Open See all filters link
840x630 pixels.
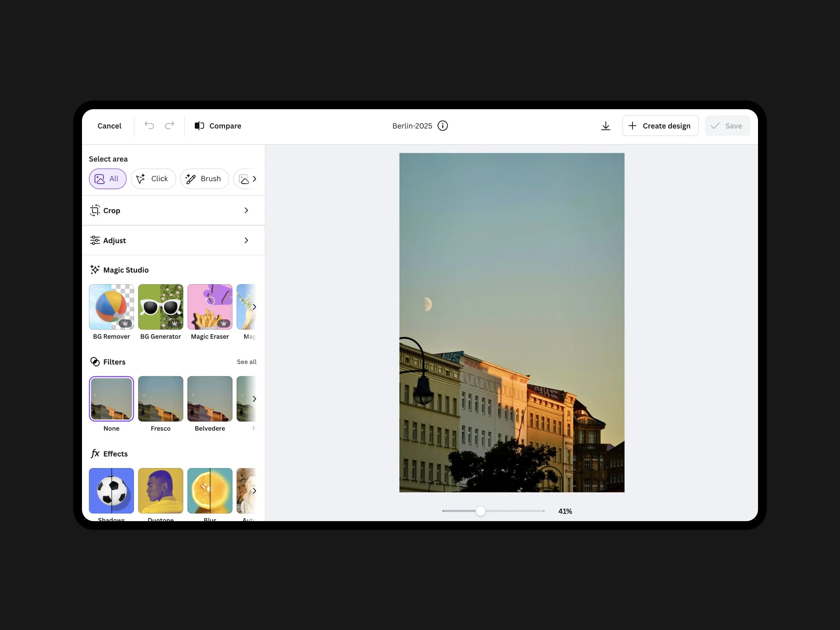coord(246,362)
